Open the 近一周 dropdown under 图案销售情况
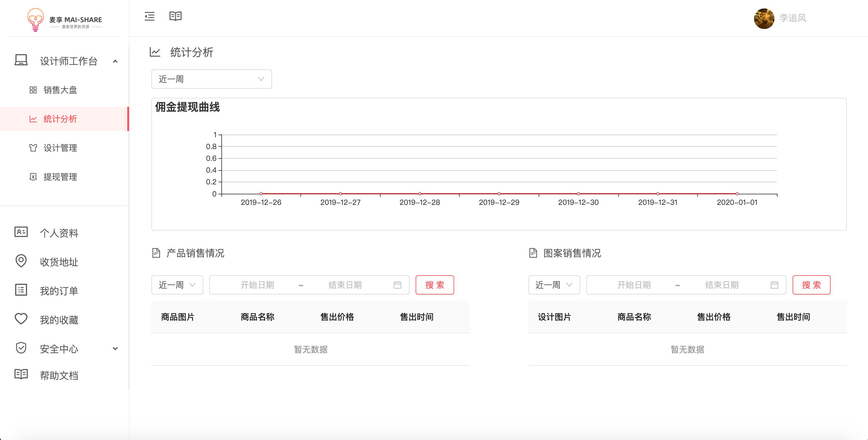Image resolution: width=868 pixels, height=440 pixels. tap(554, 285)
